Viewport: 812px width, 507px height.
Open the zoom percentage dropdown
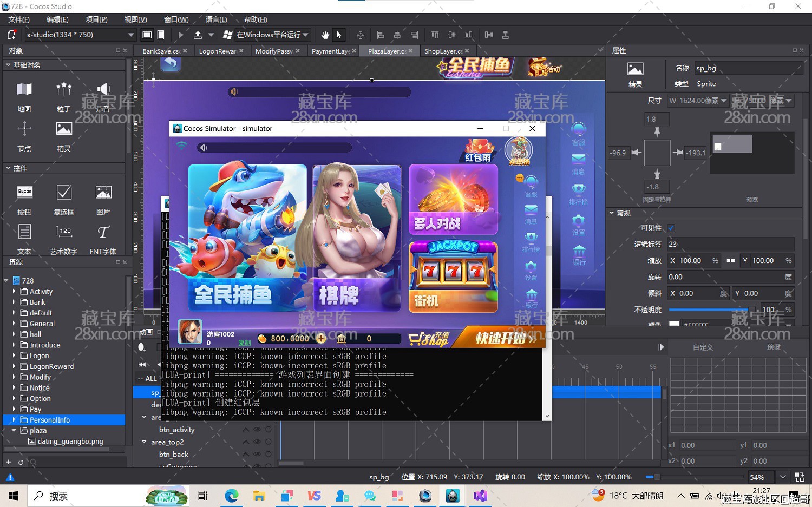pos(783,477)
